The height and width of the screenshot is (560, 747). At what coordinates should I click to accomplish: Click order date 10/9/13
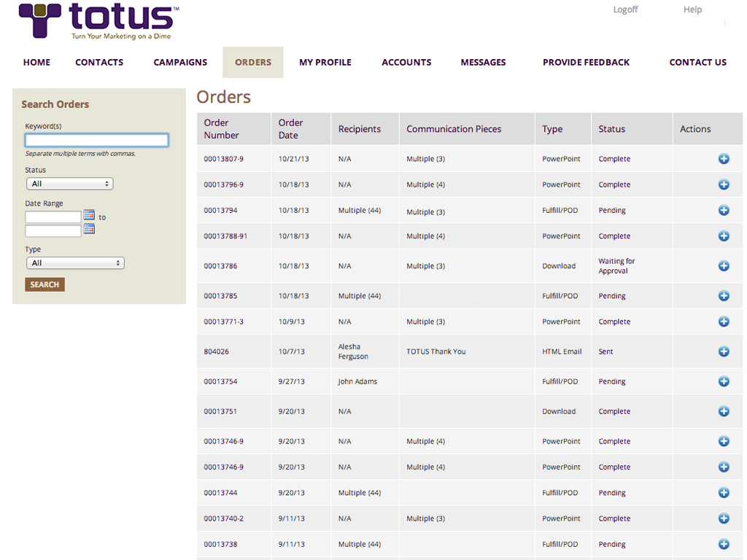click(292, 322)
